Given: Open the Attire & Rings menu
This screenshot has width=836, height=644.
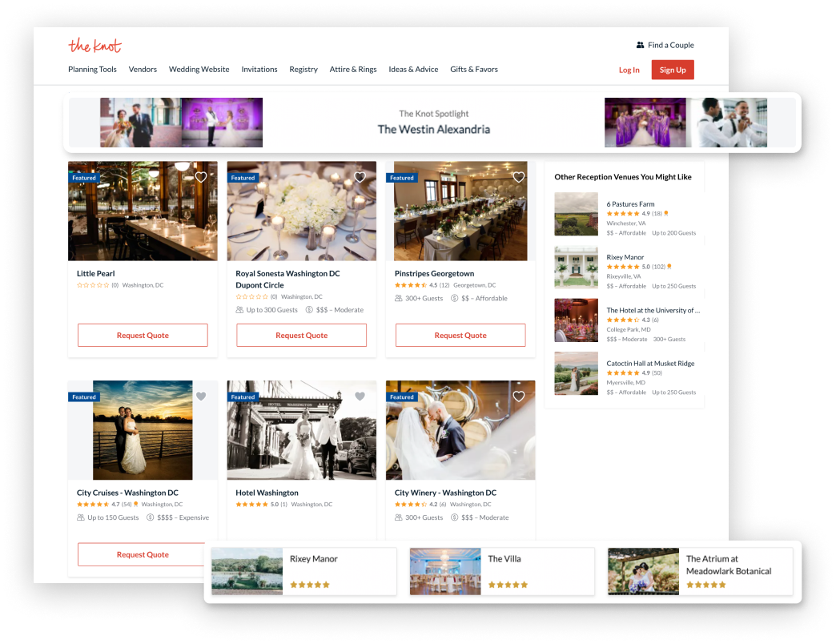Looking at the screenshot, I should pos(353,70).
